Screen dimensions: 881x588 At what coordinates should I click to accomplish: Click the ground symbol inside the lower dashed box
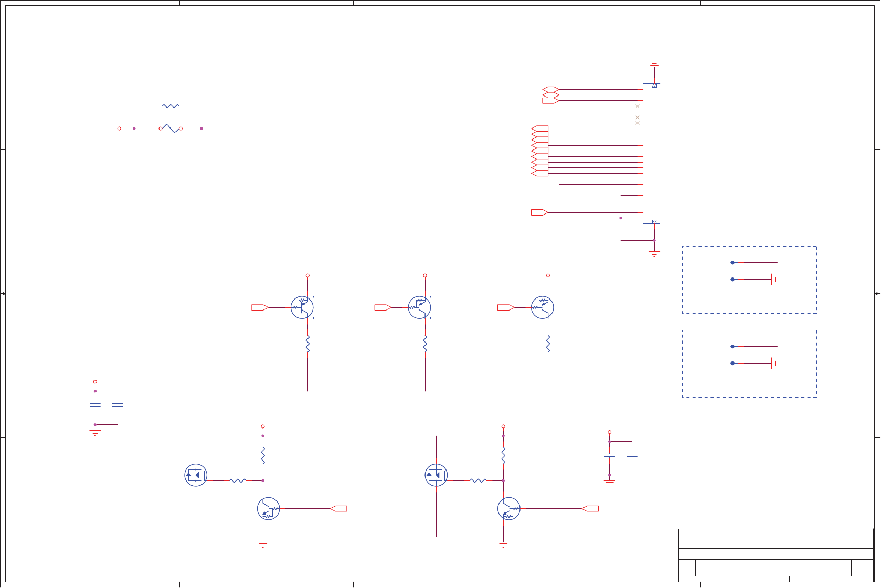coord(774,363)
